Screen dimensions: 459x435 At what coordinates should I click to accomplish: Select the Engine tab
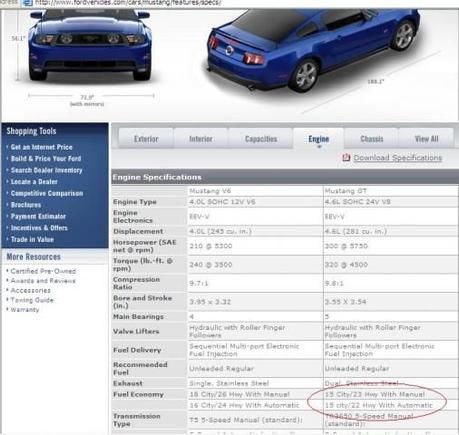pos(319,139)
